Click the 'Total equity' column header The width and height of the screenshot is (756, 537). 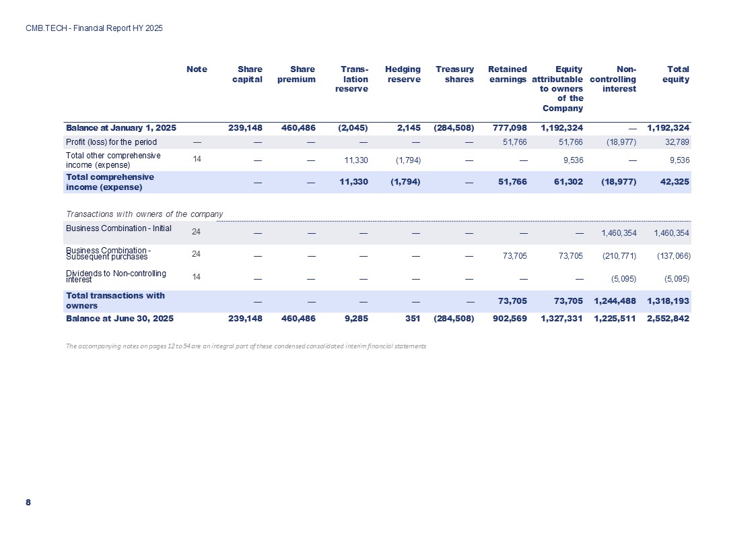click(677, 74)
